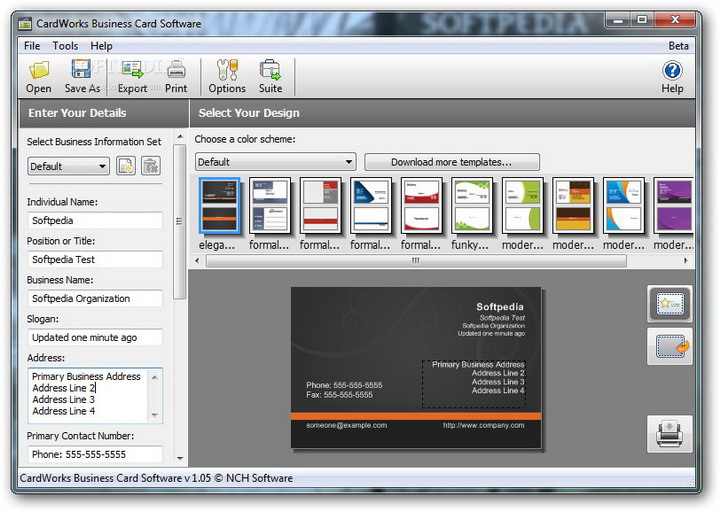
Task: Open the File menu
Action: tap(32, 46)
